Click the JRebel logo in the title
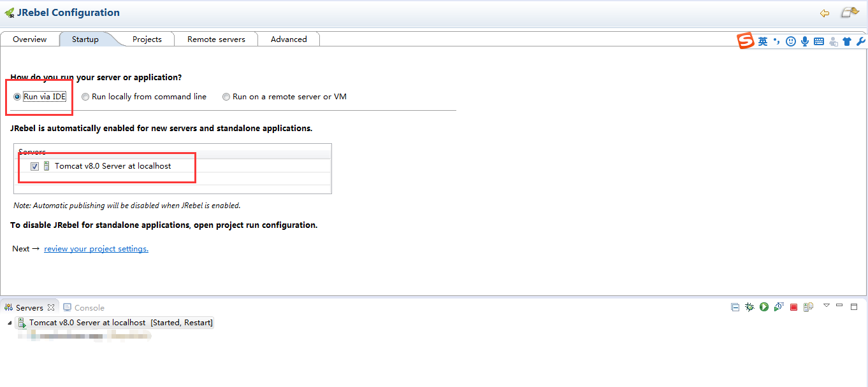 click(9, 13)
